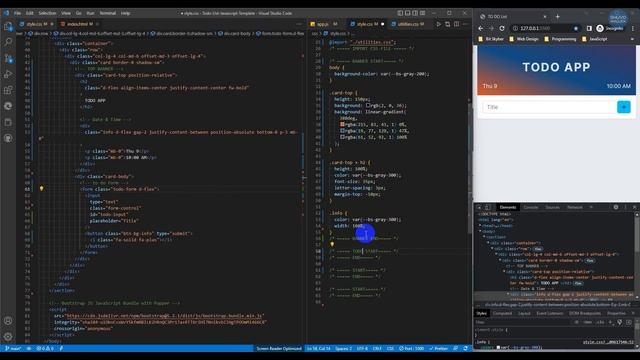Image resolution: width=640 pixels, height=360 pixels.
Task: Reload the page in Chrome
Action: 502,28
